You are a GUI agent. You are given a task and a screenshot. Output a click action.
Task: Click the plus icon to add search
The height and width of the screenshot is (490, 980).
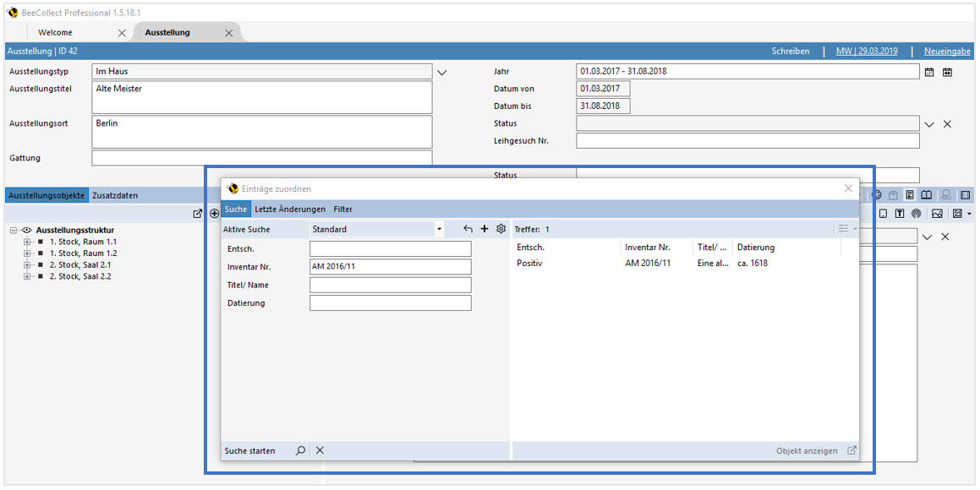click(x=485, y=229)
